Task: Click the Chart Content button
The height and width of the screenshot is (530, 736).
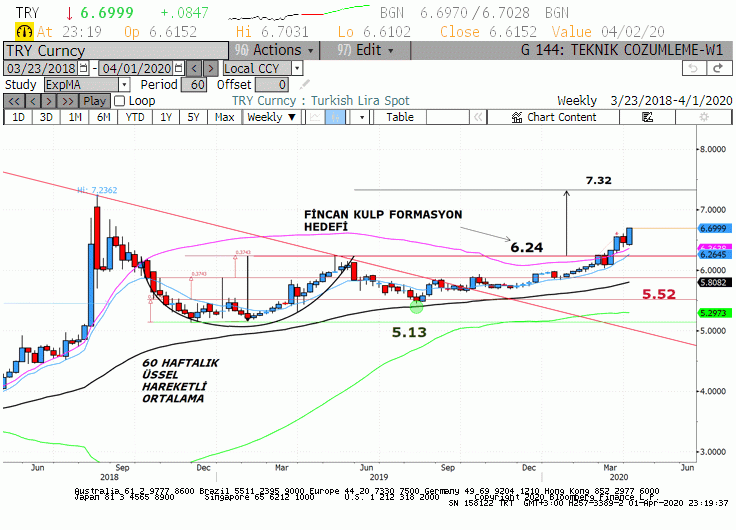Action: [x=554, y=117]
